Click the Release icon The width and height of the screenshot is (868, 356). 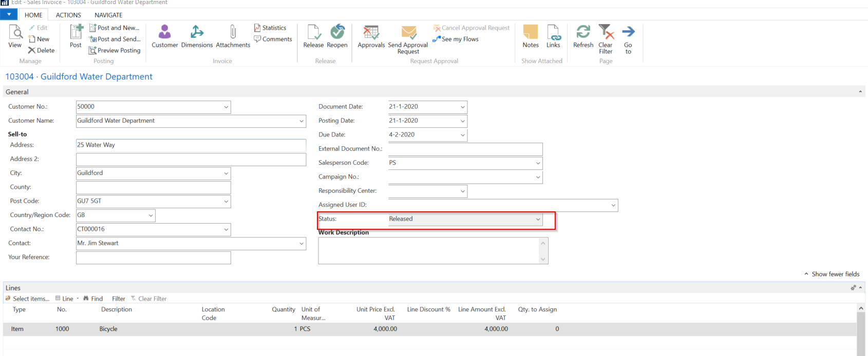click(313, 33)
